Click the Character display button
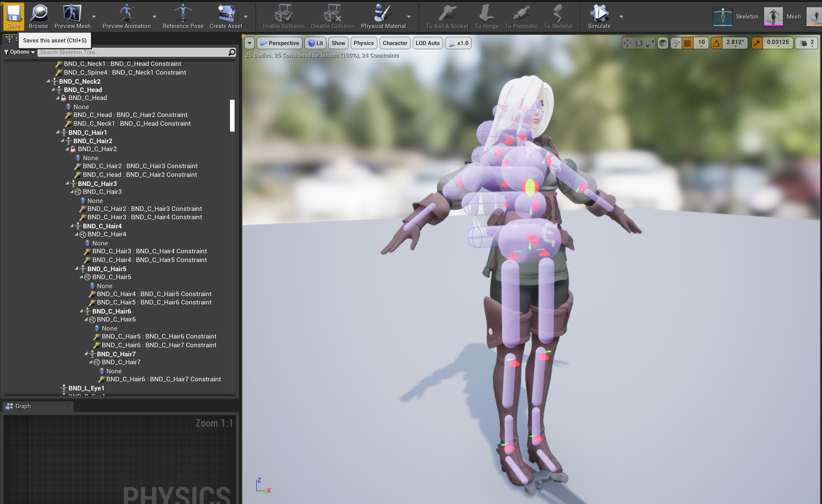822x504 pixels. pyautogui.click(x=395, y=43)
